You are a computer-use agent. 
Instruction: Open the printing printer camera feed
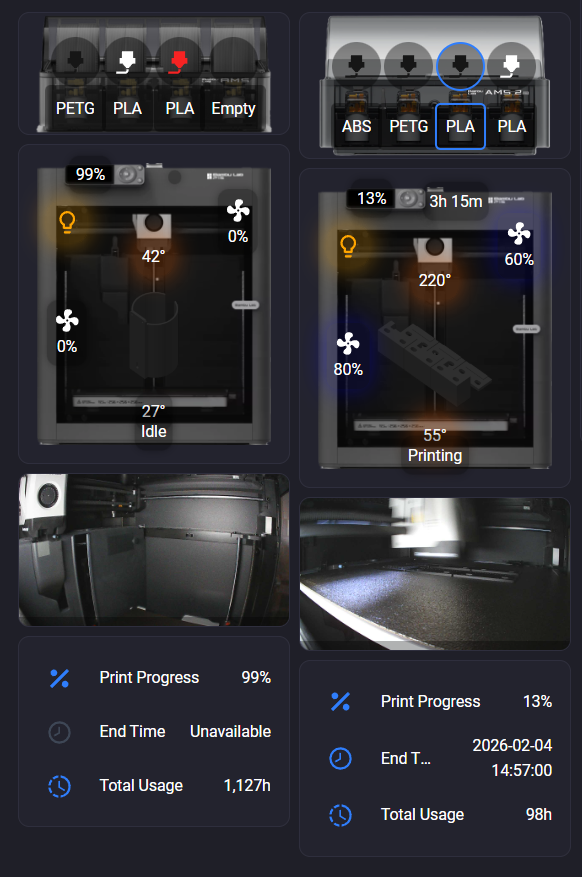coord(434,574)
